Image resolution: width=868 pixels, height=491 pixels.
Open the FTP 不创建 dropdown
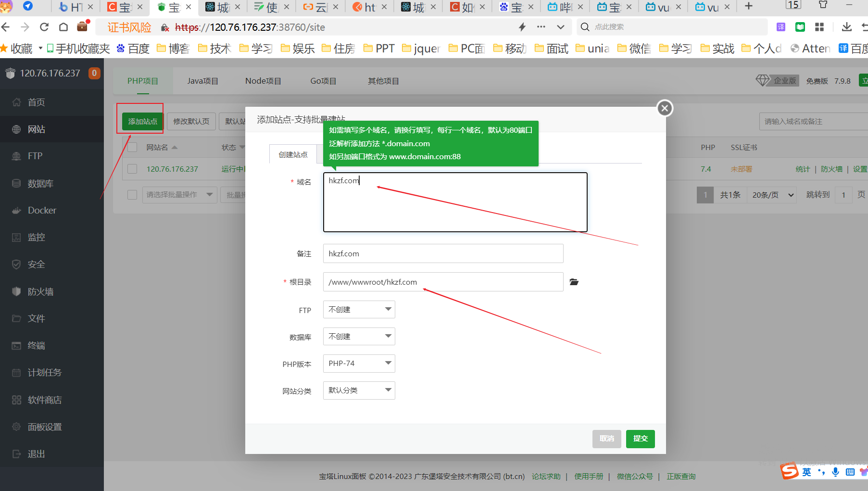pyautogui.click(x=359, y=310)
